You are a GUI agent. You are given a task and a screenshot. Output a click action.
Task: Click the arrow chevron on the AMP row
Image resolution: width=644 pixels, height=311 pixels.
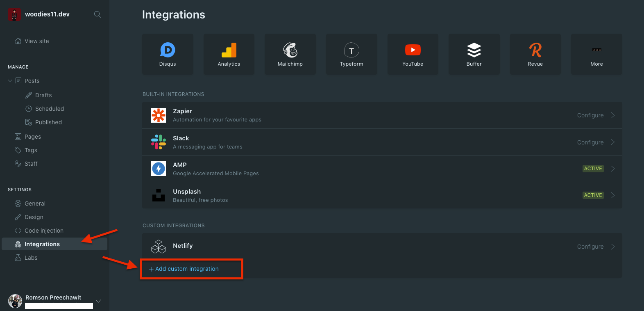pyautogui.click(x=613, y=169)
